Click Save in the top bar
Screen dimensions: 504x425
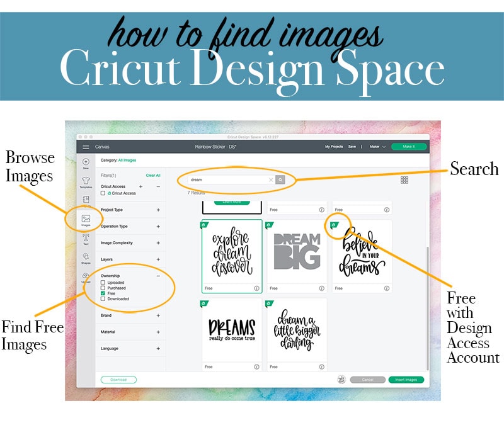pyautogui.click(x=352, y=147)
